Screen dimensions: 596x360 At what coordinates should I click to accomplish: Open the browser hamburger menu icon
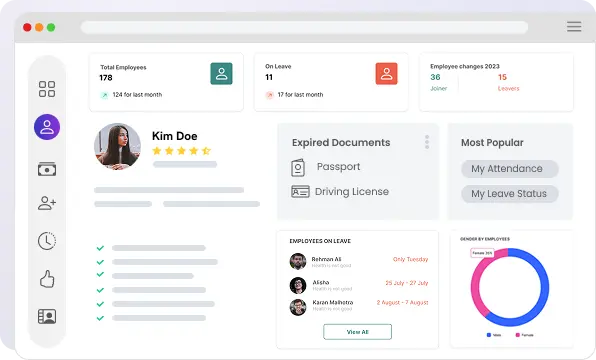574,27
